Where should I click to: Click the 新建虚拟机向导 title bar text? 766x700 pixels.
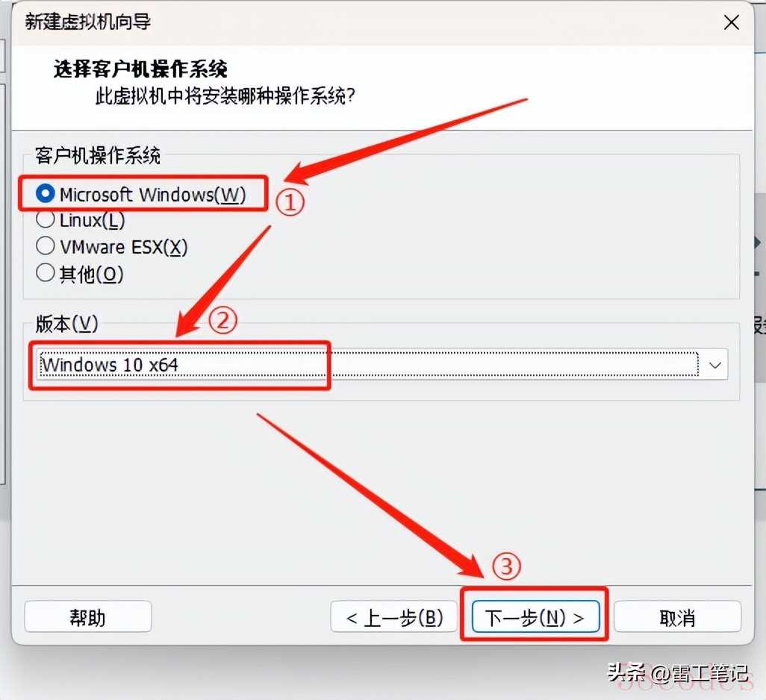pyautogui.click(x=88, y=22)
